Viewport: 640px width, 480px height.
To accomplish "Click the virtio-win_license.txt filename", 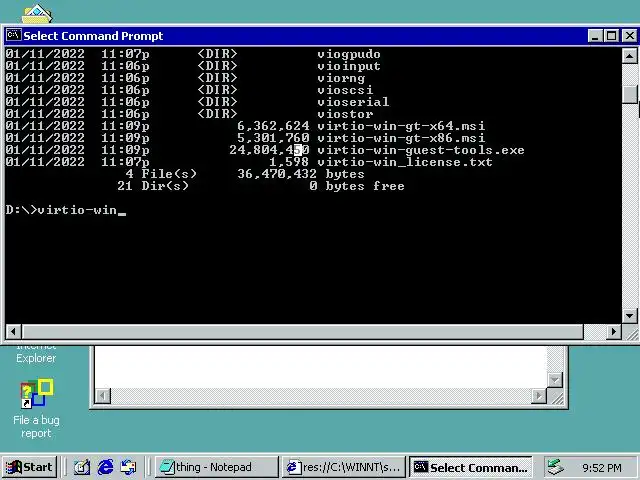I will coord(405,162).
